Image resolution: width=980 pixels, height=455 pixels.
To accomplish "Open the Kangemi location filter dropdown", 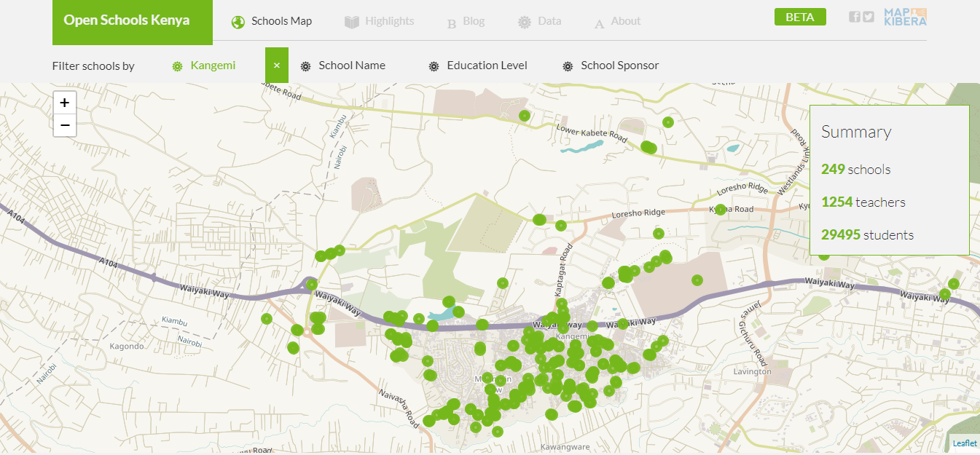I will point(204,66).
